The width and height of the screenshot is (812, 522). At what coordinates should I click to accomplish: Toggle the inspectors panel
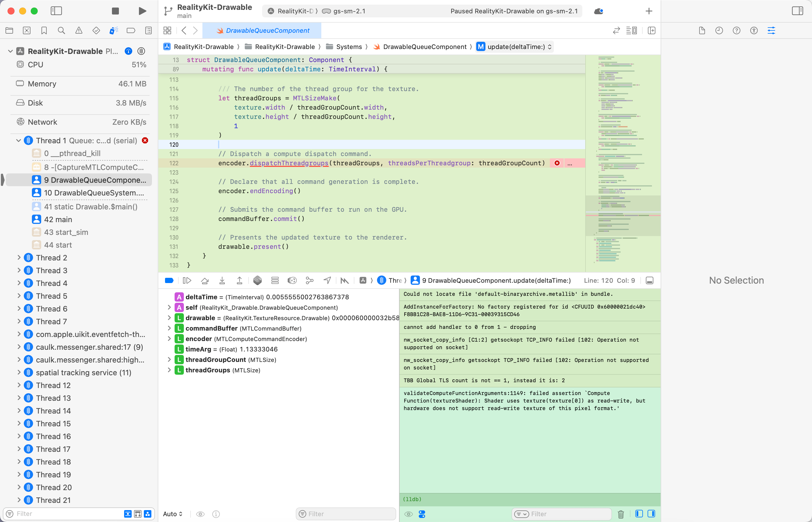point(797,11)
